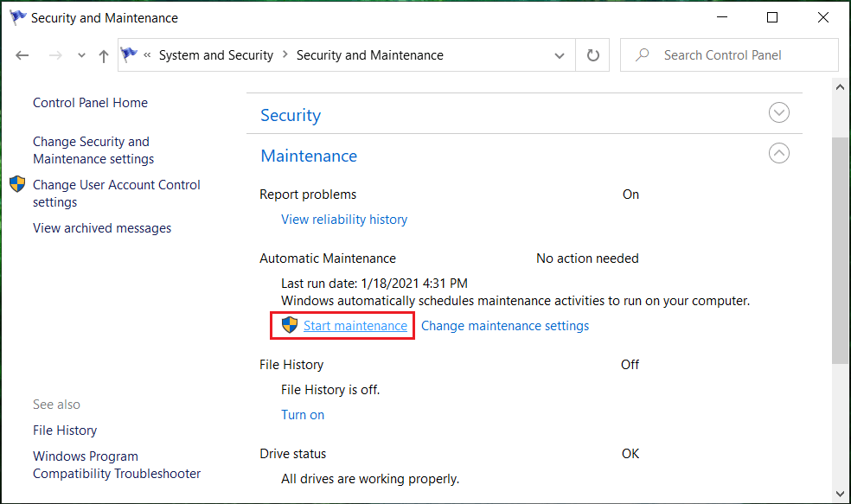Click the Up folder arrow

click(x=104, y=55)
